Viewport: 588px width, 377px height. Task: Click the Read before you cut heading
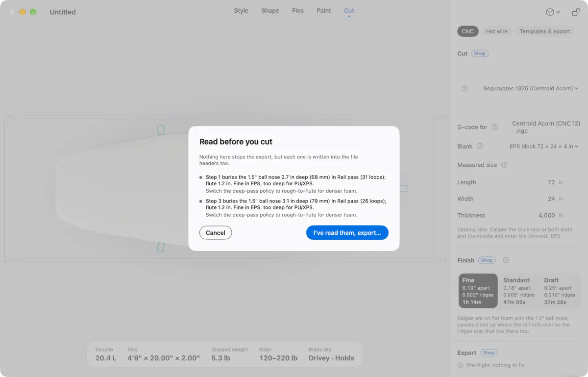click(236, 142)
